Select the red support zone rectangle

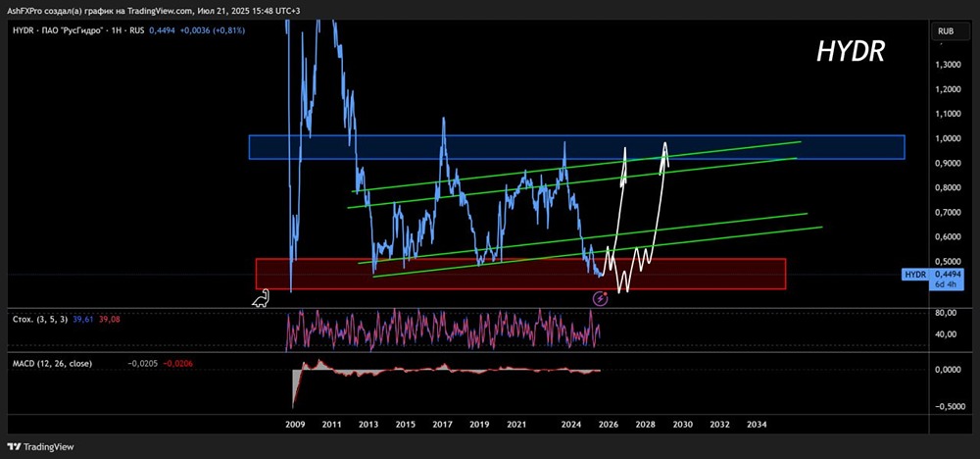point(520,274)
